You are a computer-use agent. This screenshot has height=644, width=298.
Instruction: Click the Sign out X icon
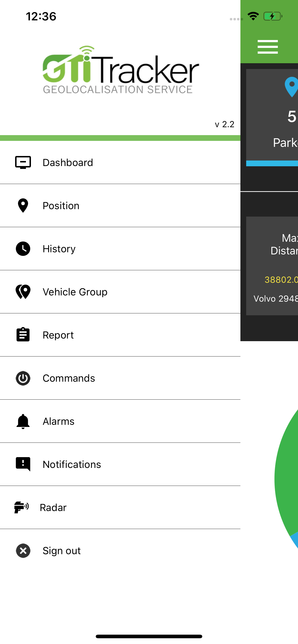23,551
